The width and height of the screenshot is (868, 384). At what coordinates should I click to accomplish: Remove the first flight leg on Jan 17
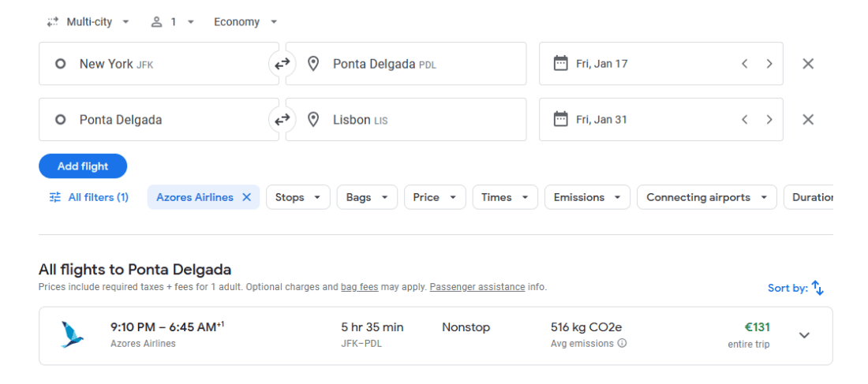coord(807,64)
